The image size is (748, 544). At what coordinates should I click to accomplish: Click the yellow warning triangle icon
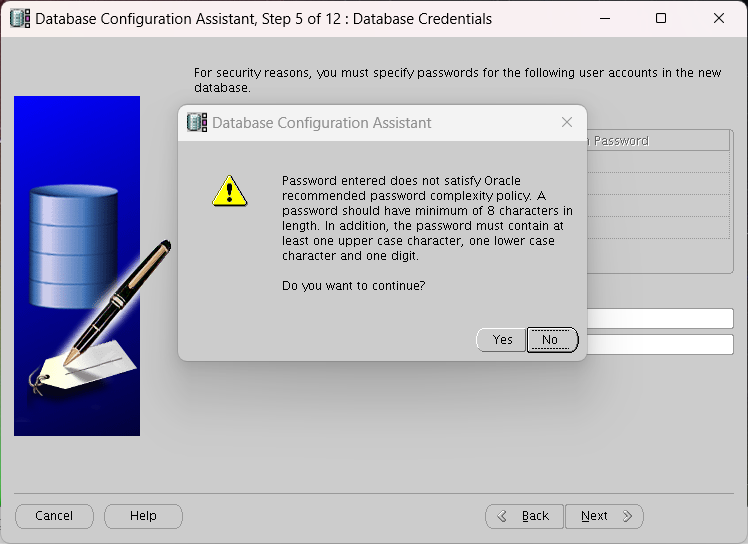pyautogui.click(x=229, y=191)
